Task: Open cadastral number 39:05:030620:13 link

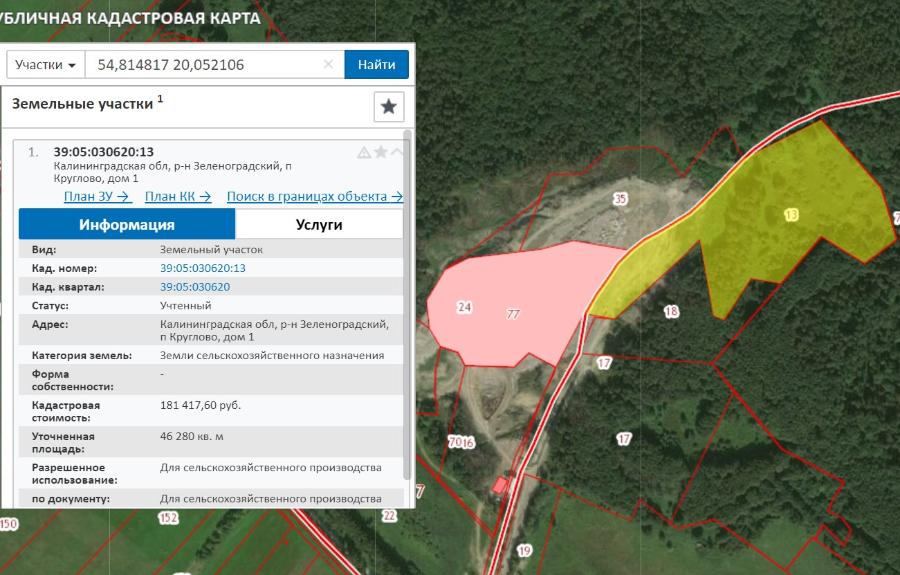Action: tap(202, 268)
